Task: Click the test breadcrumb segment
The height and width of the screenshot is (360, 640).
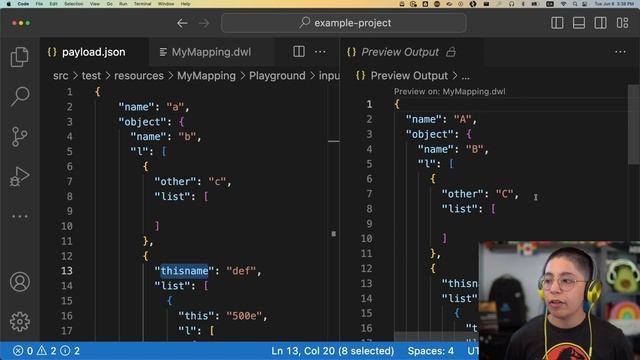Action: (x=91, y=76)
